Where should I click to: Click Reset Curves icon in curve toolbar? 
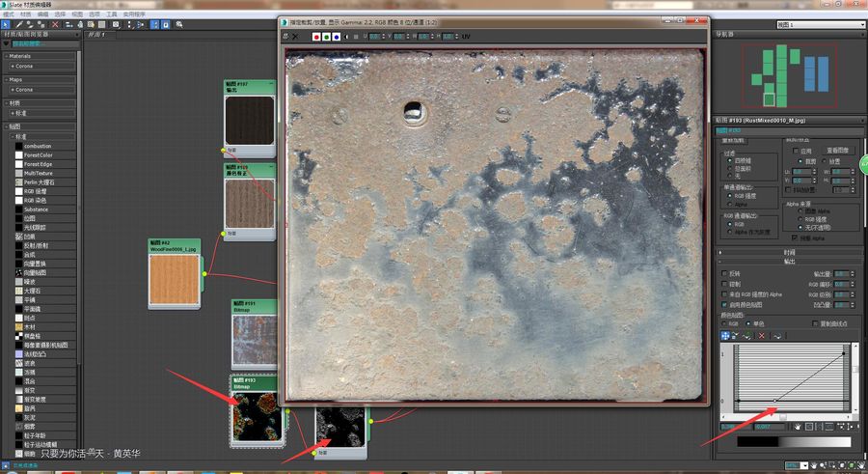[777, 335]
